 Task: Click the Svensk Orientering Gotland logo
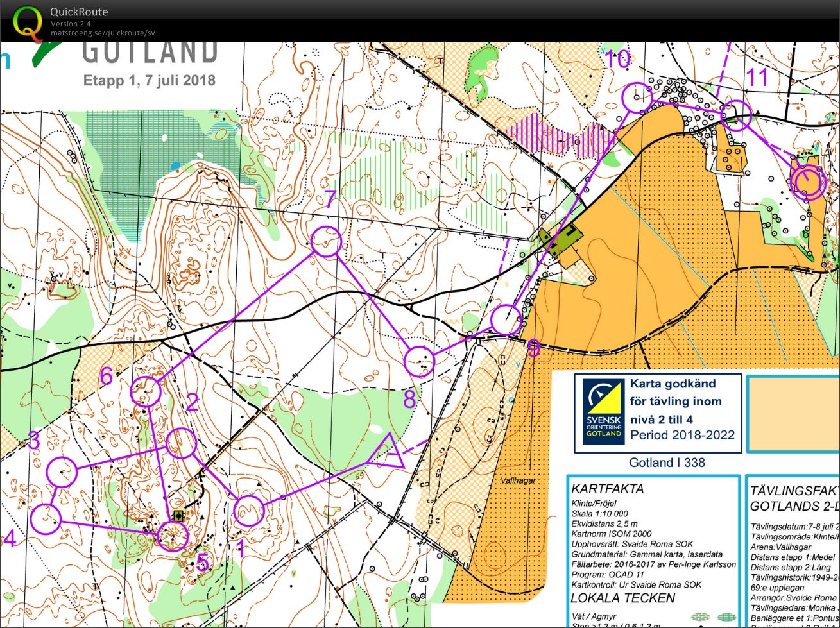(x=603, y=411)
